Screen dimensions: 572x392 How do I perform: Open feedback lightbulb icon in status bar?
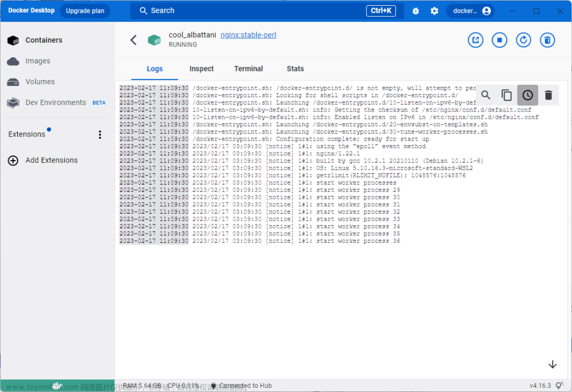pyautogui.click(x=559, y=386)
